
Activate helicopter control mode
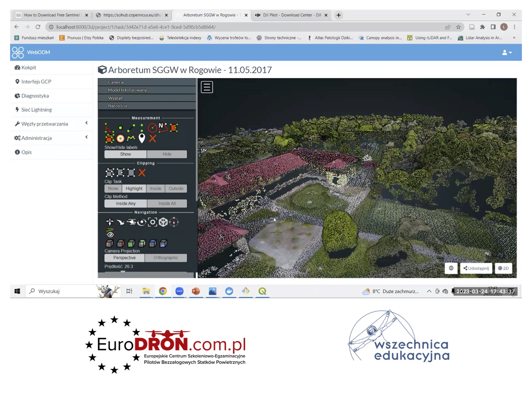click(x=131, y=222)
